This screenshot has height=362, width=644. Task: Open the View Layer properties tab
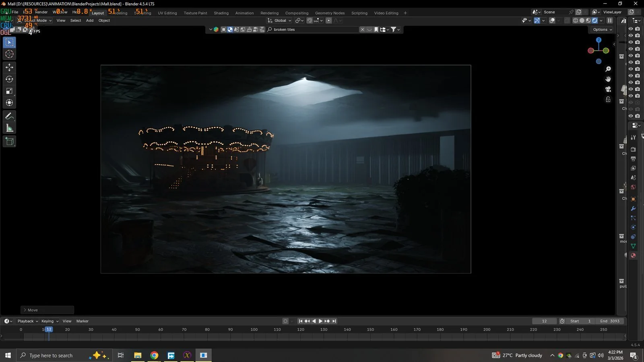(x=633, y=168)
